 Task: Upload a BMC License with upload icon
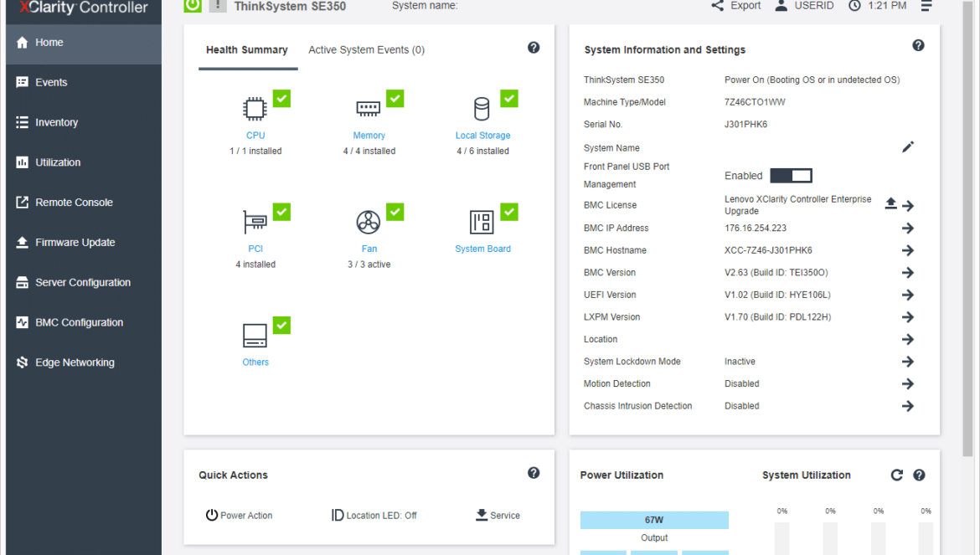click(891, 203)
